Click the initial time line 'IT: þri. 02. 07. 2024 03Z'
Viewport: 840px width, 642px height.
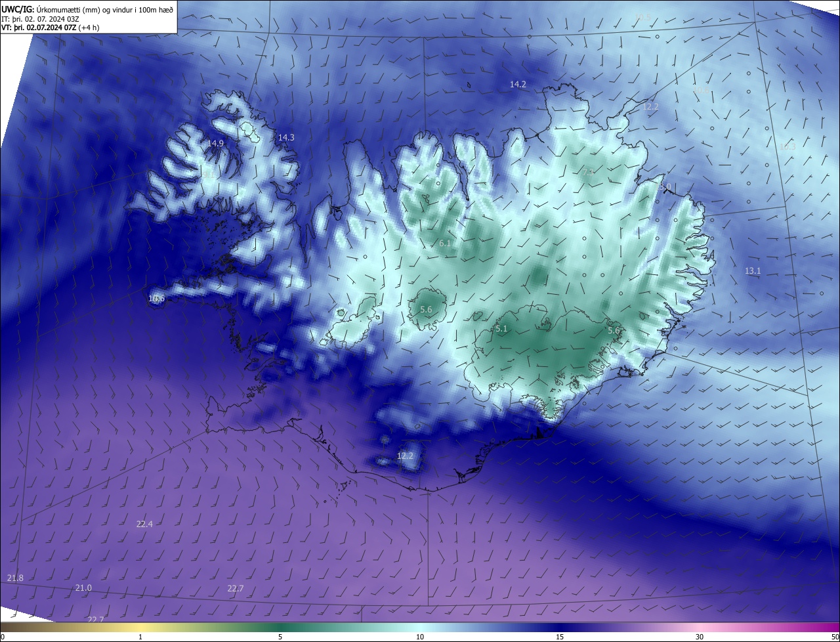(x=41, y=18)
